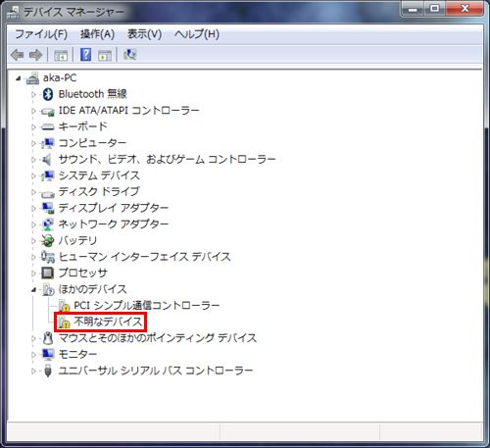The height and width of the screenshot is (448, 490).
Task: Select the プロセッサ chip icon
Action: (x=48, y=273)
